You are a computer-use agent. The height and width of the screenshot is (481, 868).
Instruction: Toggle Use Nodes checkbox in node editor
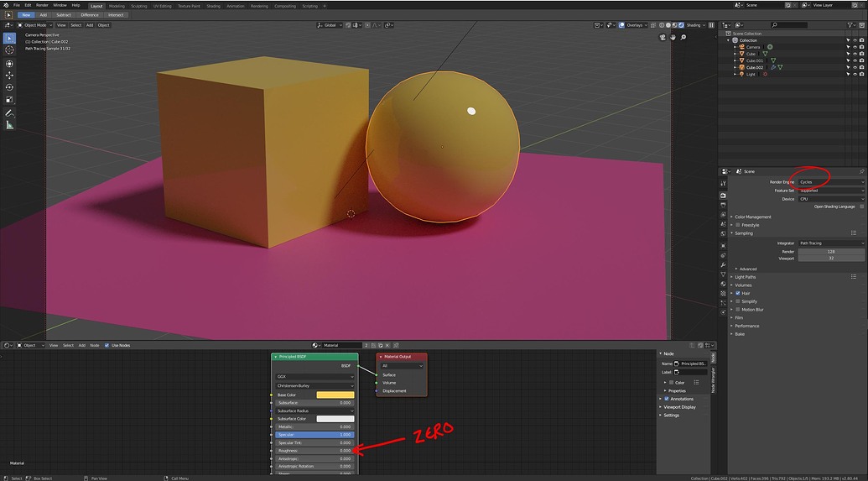[107, 345]
